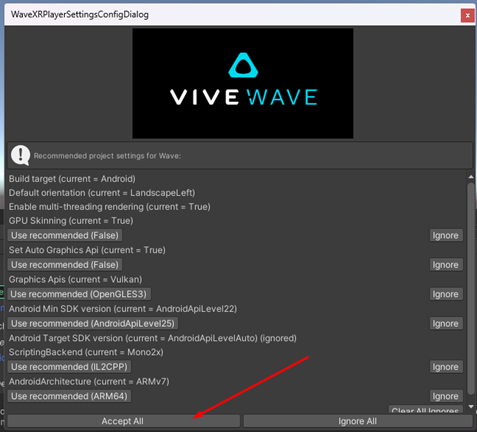Click the Ignore All button
477x432 pixels.
(357, 421)
